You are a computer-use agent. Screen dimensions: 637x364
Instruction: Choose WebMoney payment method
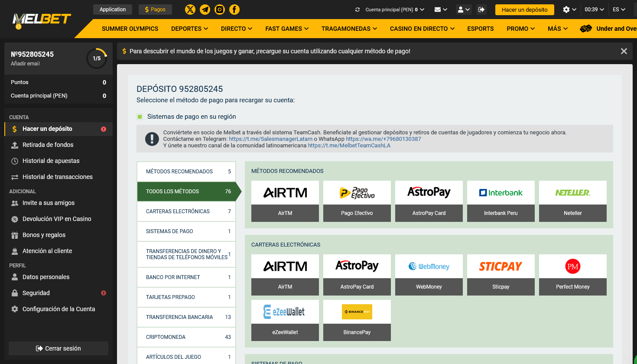(429, 275)
